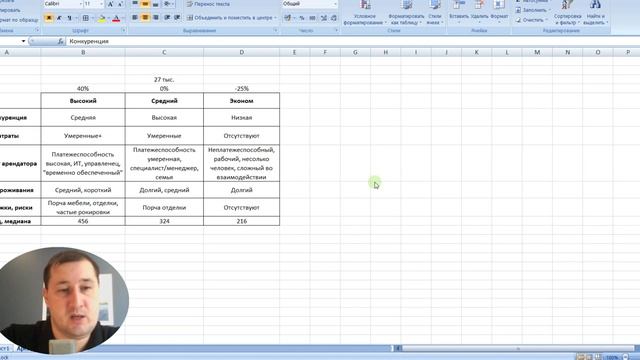The width and height of the screenshot is (640, 360).
Task: Apply comma thousands separator style
Action: (312, 18)
